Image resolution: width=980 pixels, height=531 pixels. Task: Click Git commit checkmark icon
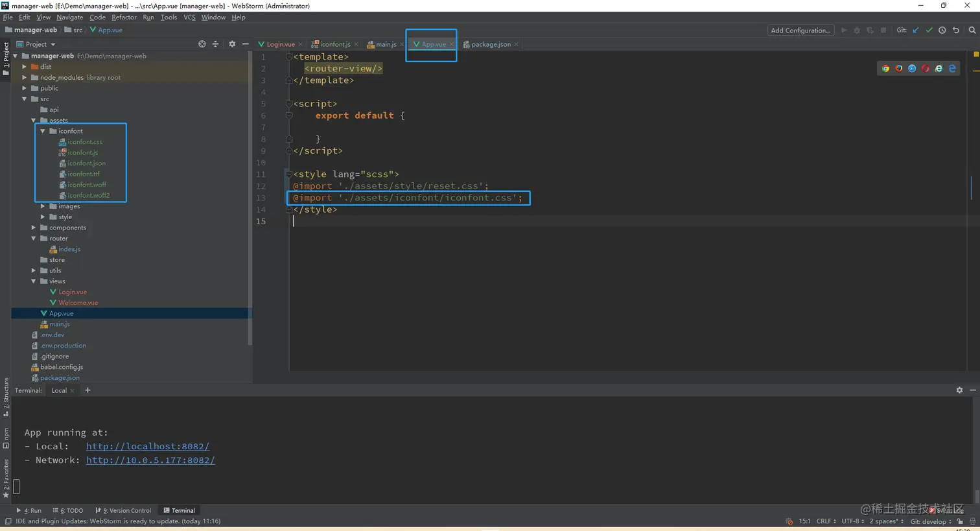(x=929, y=30)
